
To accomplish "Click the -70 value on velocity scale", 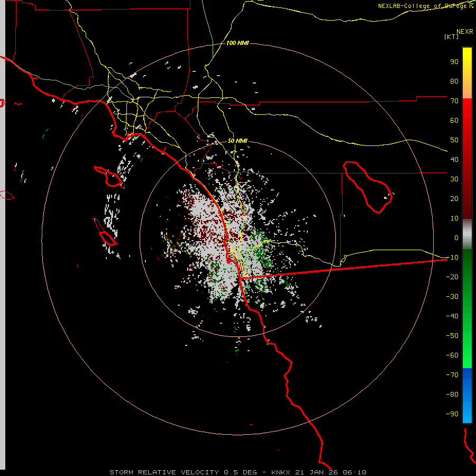I will [452, 375].
